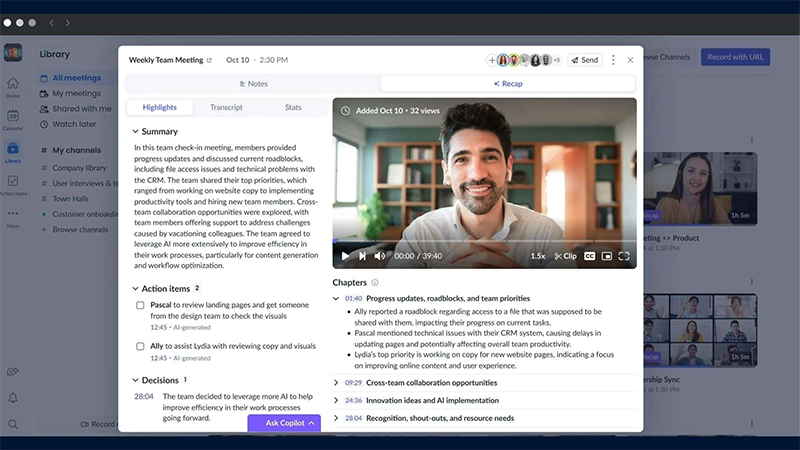800x450 pixels.
Task: Click the notifications bell icon
Action: (13, 398)
